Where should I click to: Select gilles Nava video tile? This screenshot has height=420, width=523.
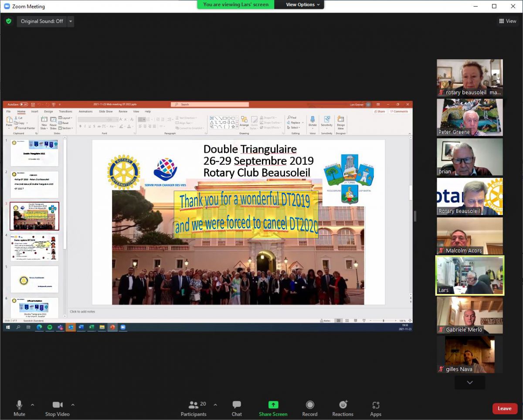click(470, 355)
